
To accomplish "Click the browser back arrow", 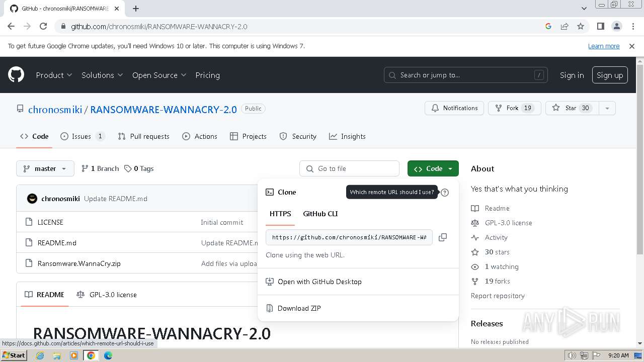I will (11, 26).
